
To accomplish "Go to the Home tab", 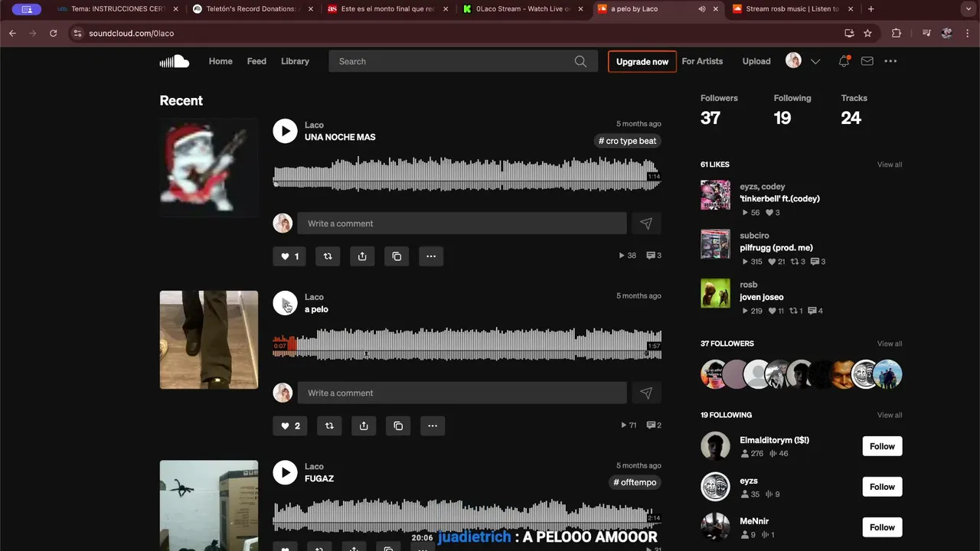I will coord(220,61).
